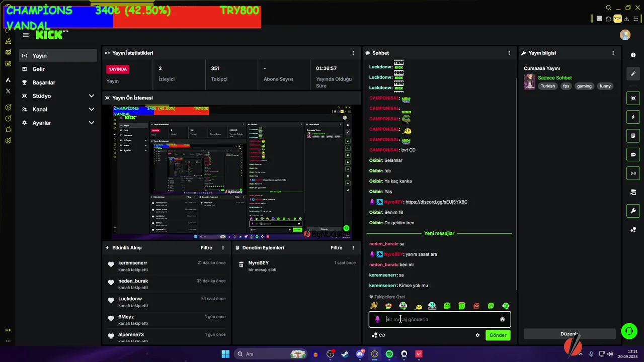Expand the Kanal sidebar menu

coord(58,110)
